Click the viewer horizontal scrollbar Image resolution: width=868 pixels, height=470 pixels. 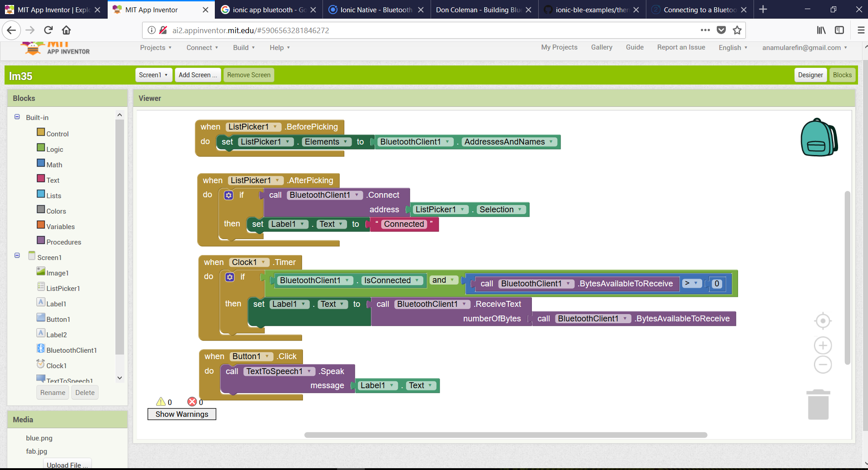click(x=506, y=435)
